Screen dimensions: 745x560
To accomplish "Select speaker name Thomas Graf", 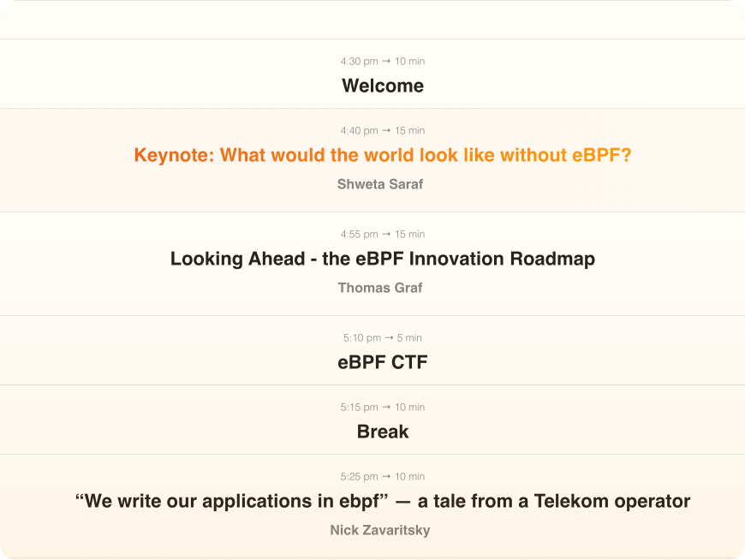I will [380, 288].
